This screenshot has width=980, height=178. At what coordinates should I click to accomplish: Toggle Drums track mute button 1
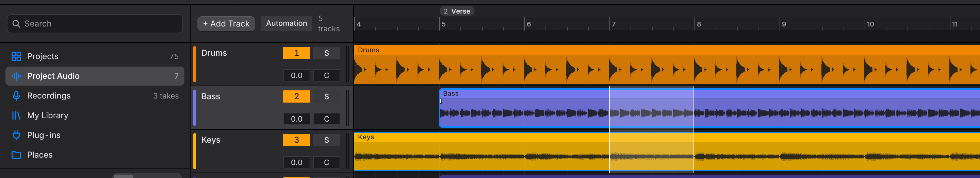click(296, 53)
